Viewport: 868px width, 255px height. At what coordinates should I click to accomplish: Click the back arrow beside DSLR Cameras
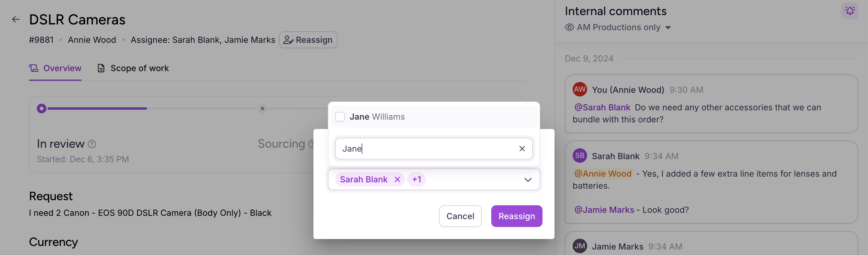pyautogui.click(x=15, y=20)
